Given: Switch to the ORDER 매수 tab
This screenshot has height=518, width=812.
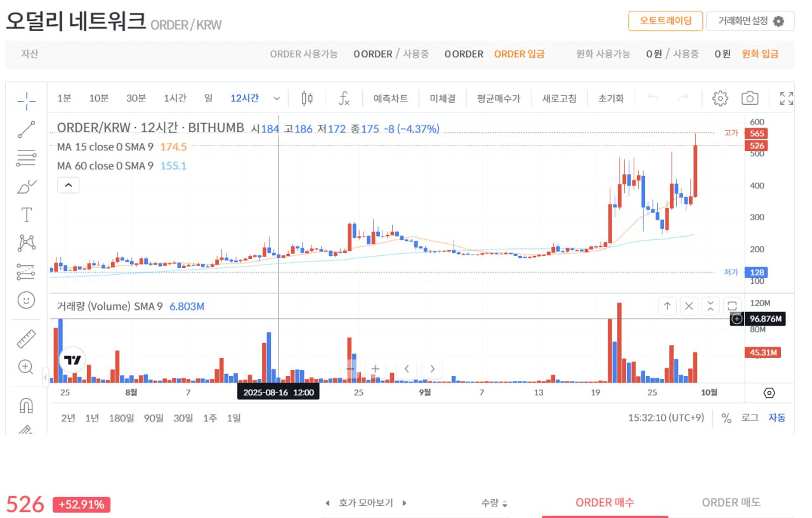Looking at the screenshot, I should (x=605, y=503).
